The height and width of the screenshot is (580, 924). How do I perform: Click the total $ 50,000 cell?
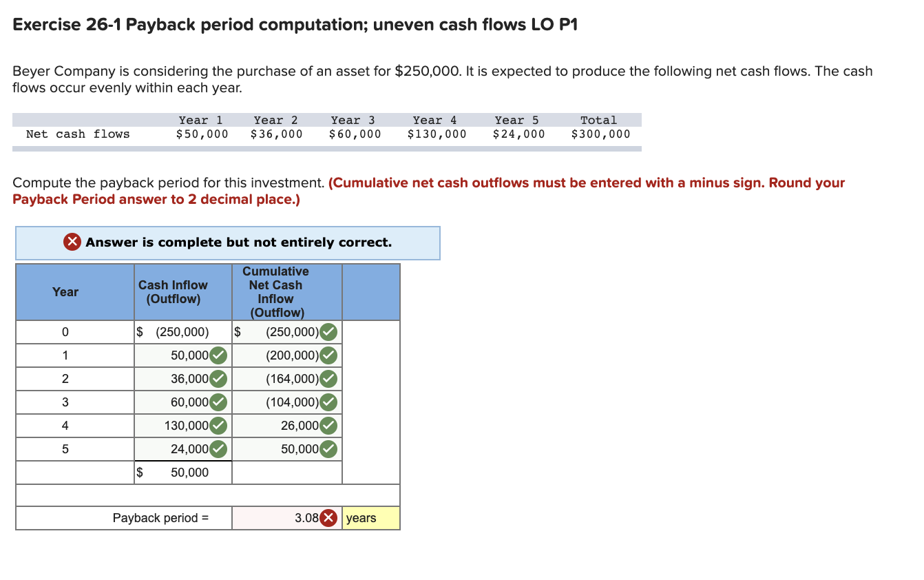tap(182, 473)
